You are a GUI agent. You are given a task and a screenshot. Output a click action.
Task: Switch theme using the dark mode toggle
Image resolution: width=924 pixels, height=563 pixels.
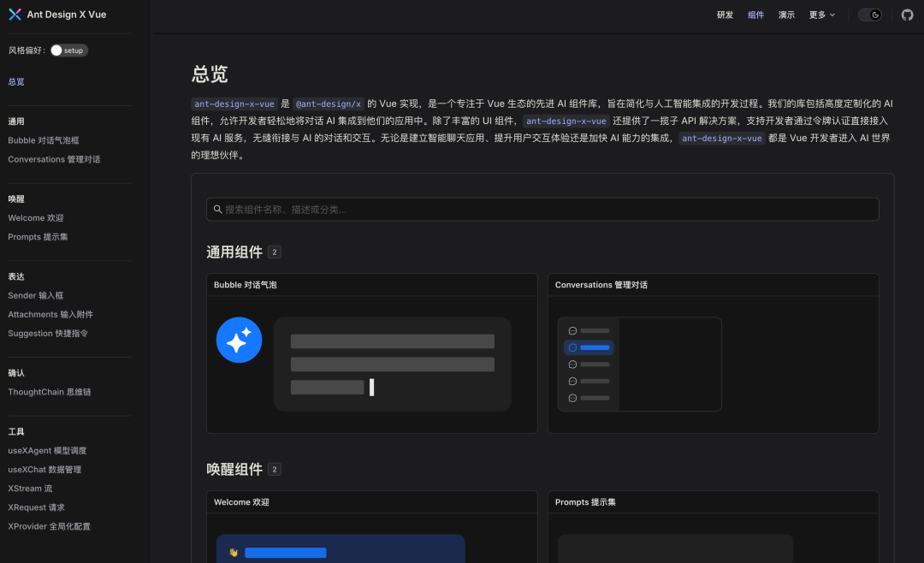click(x=870, y=15)
